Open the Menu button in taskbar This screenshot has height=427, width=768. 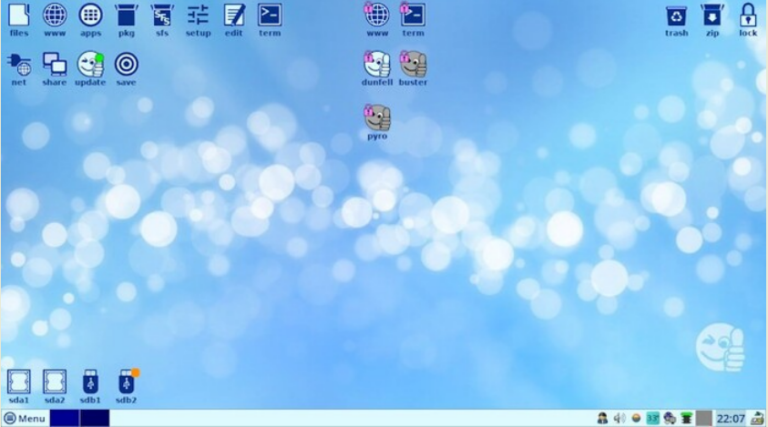tap(24, 418)
